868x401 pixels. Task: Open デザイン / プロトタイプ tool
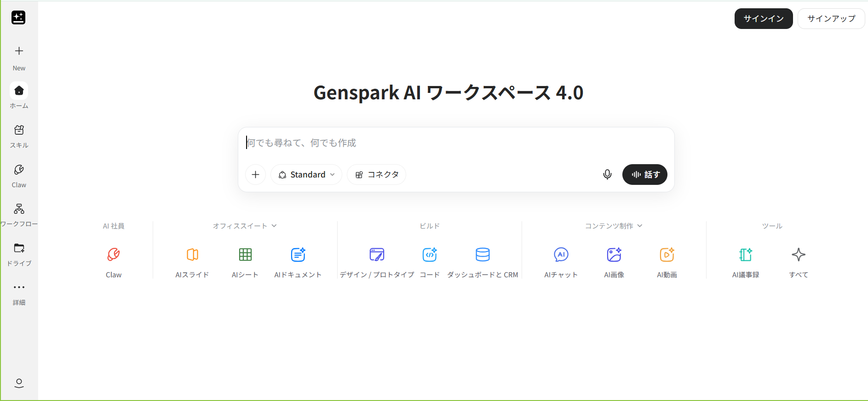tap(377, 262)
